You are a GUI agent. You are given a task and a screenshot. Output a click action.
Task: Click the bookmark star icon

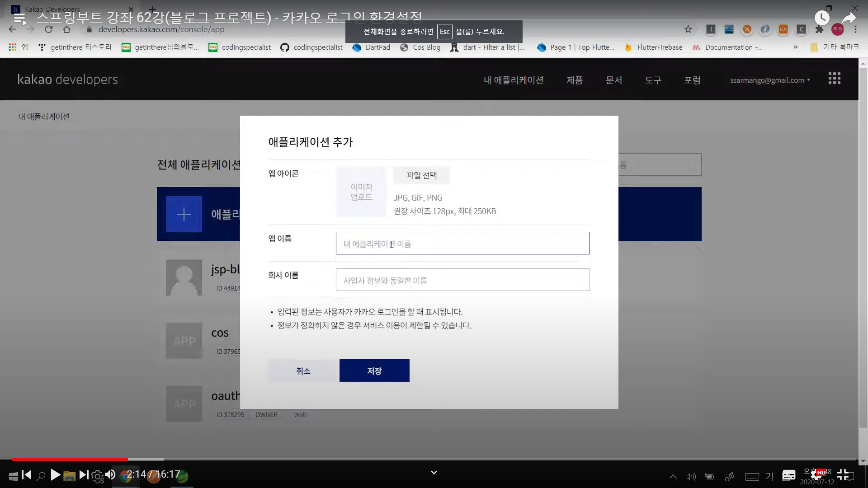[688, 29]
